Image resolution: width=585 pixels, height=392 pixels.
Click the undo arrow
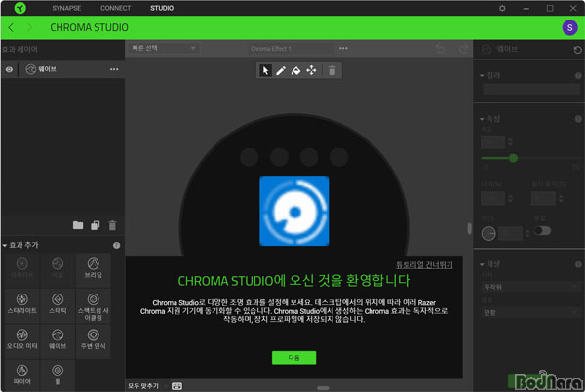pos(441,49)
